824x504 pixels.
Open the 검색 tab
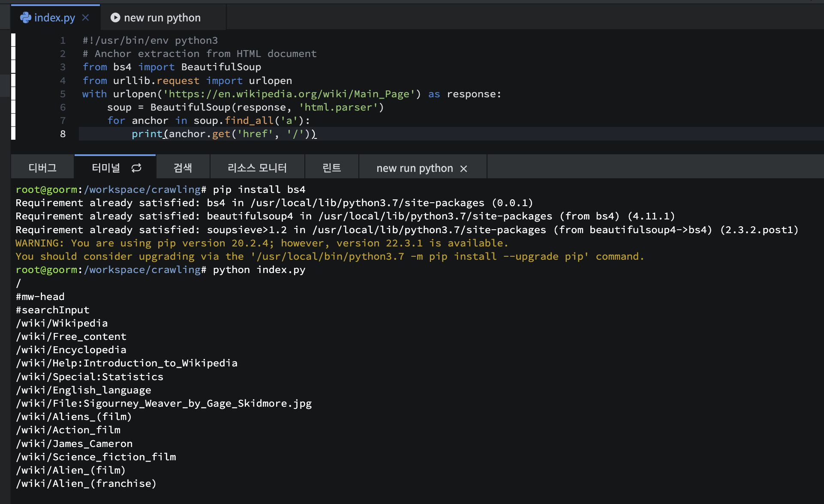183,168
